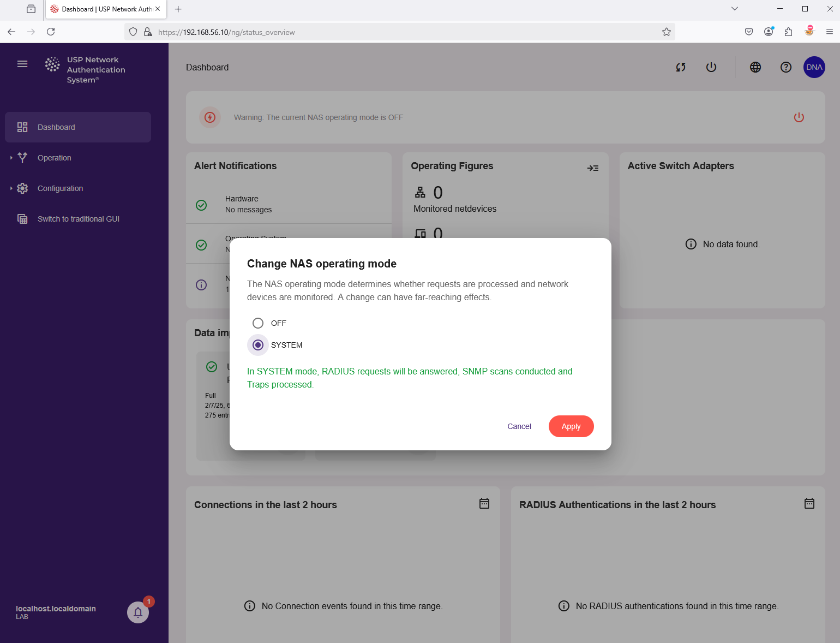The height and width of the screenshot is (643, 840).
Task: Click the Apply button
Action: tap(571, 426)
